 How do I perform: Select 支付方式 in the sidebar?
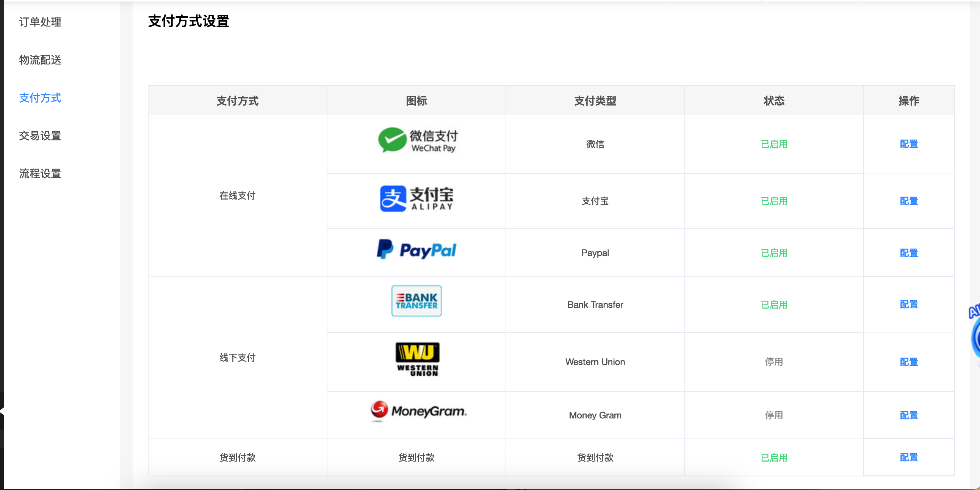point(40,98)
